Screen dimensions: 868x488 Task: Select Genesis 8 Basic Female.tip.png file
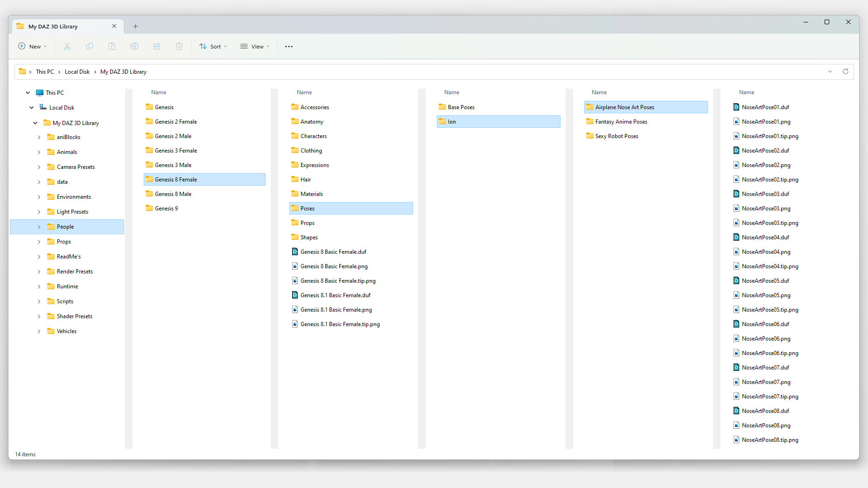pyautogui.click(x=338, y=280)
